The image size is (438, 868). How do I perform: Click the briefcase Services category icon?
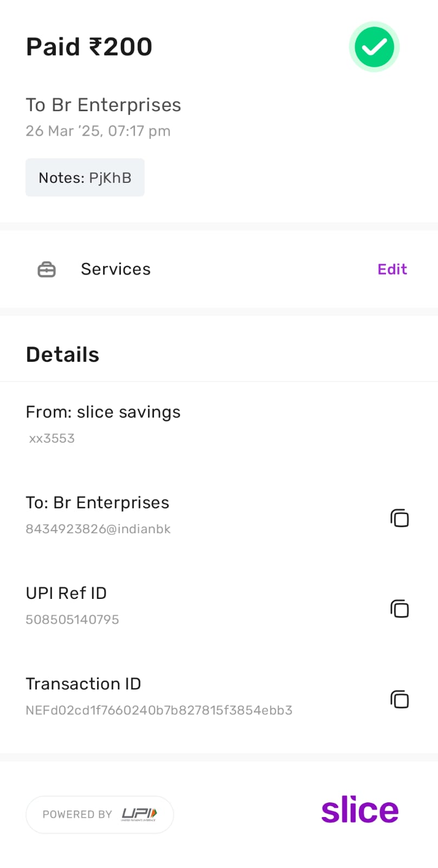[x=47, y=269]
